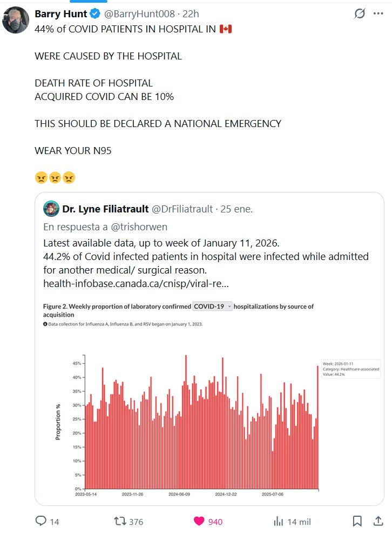Click the share upload icon
This screenshot has width=392, height=533.
tap(378, 521)
